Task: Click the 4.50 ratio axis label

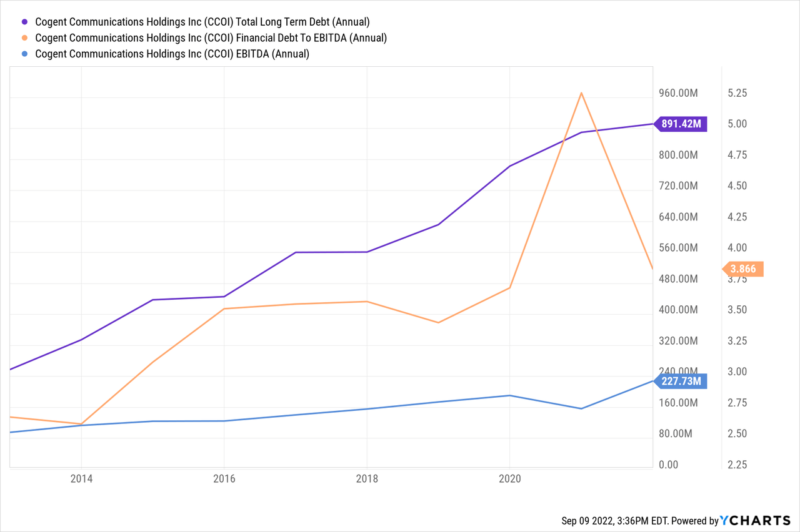Action: click(x=738, y=186)
